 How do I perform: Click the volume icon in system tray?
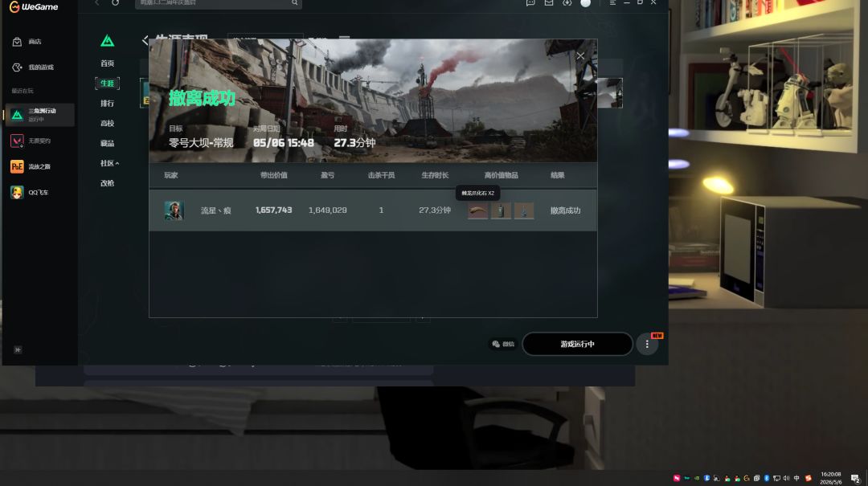click(x=787, y=478)
